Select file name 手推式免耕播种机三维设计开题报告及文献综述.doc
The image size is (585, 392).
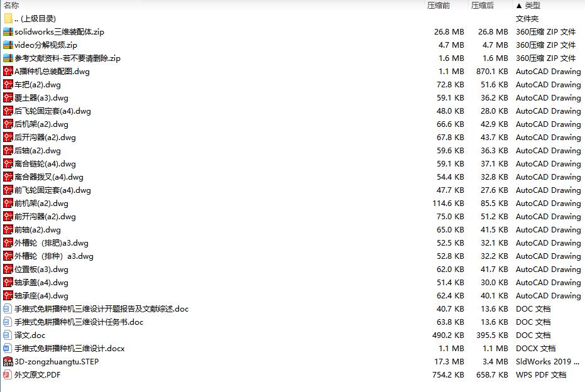tap(102, 309)
